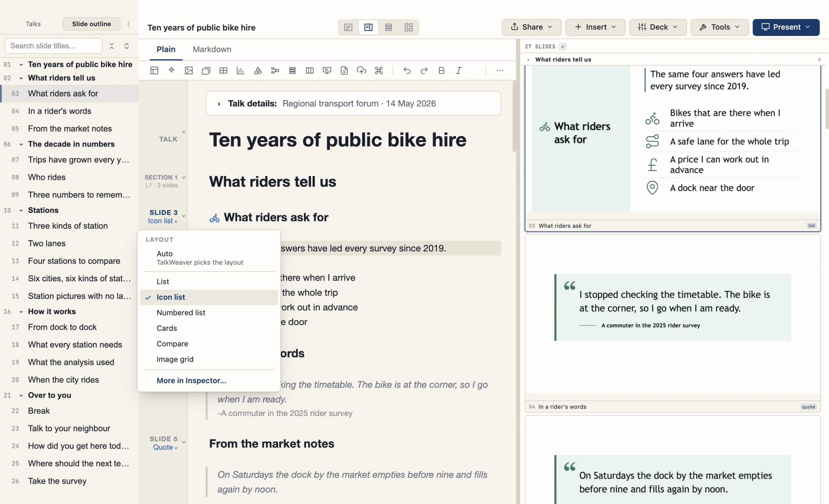Click the shapes toolbar icon

click(x=258, y=71)
